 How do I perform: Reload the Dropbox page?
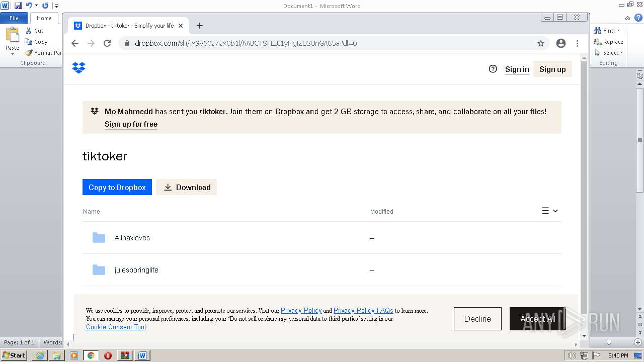click(x=107, y=43)
